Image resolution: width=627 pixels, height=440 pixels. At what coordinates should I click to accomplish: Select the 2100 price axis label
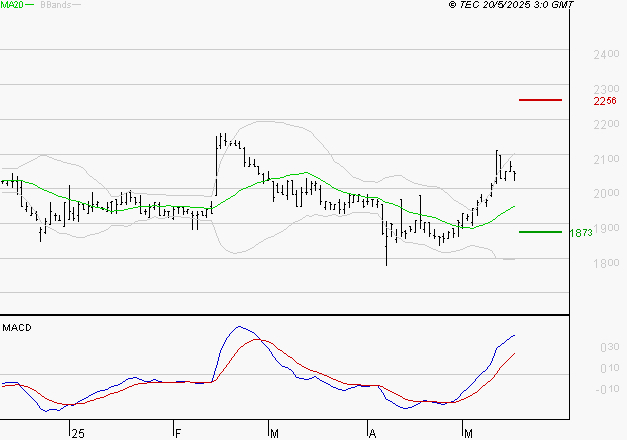606,160
